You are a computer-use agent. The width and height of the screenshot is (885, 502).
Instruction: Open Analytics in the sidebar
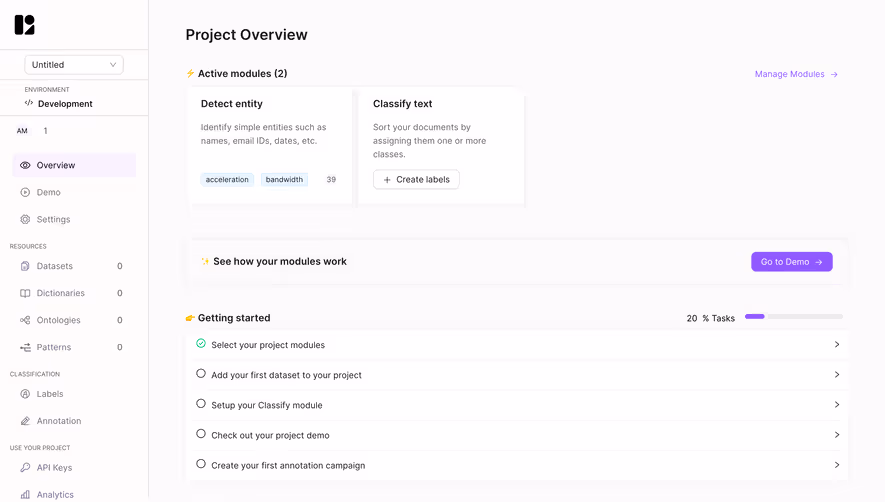pos(74,495)
